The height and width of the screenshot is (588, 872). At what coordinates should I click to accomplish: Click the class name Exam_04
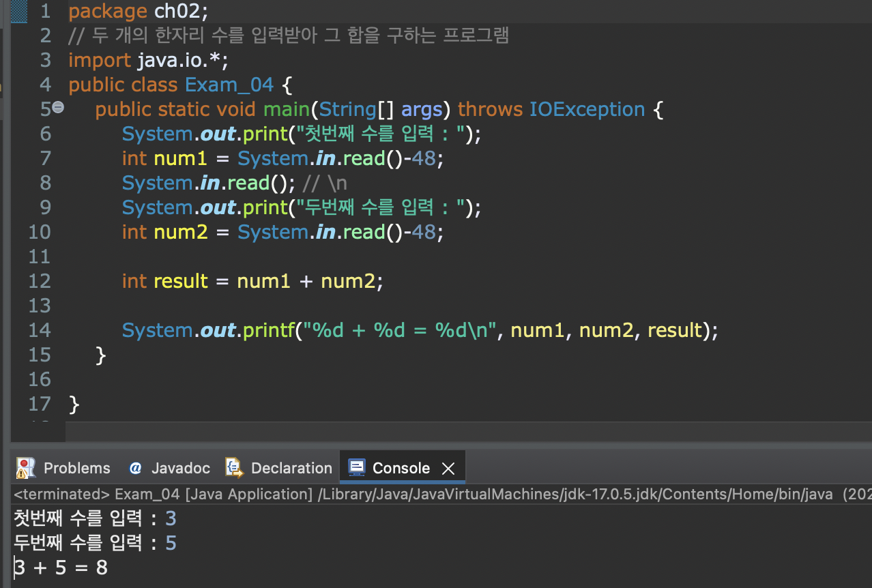[229, 85]
